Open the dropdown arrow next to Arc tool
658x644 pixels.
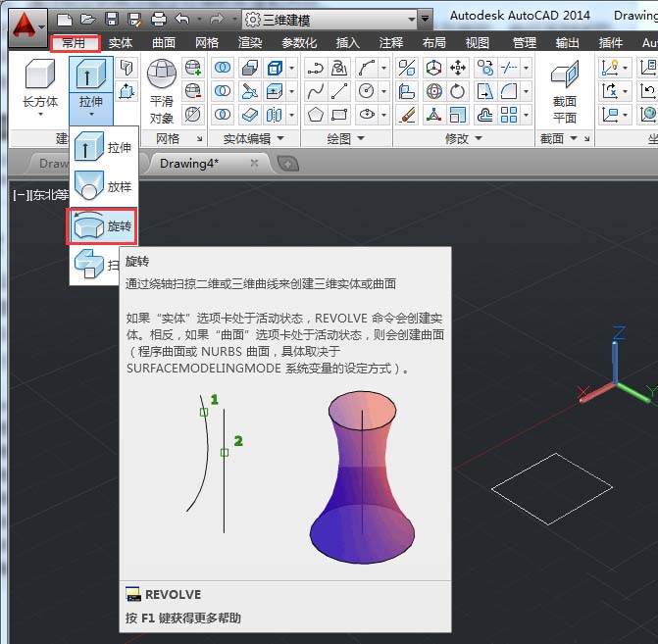pos(383,68)
